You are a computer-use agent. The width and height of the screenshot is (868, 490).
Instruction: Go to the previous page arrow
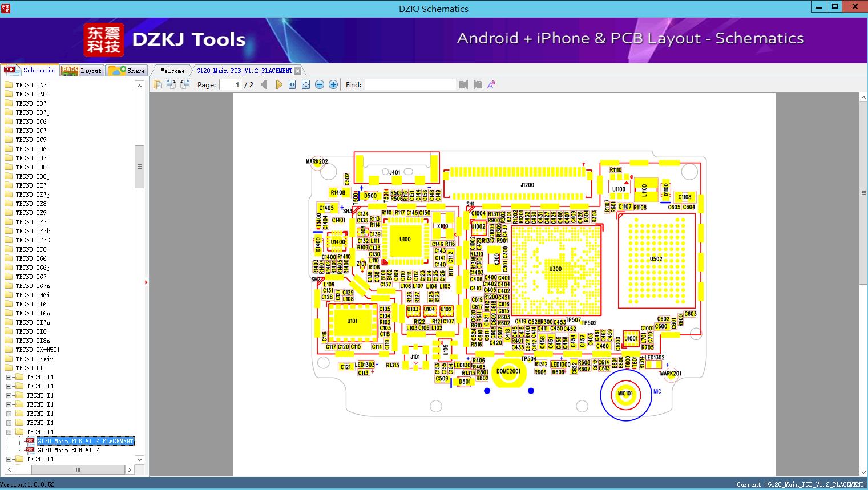(x=264, y=84)
